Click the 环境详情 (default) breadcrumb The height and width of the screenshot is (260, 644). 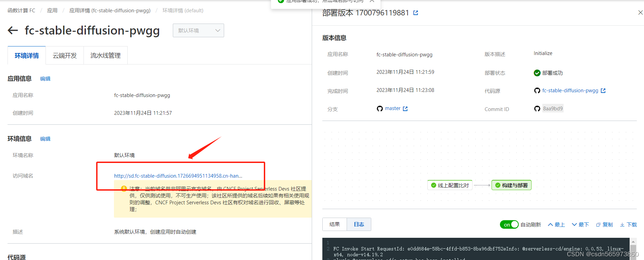pos(183,11)
